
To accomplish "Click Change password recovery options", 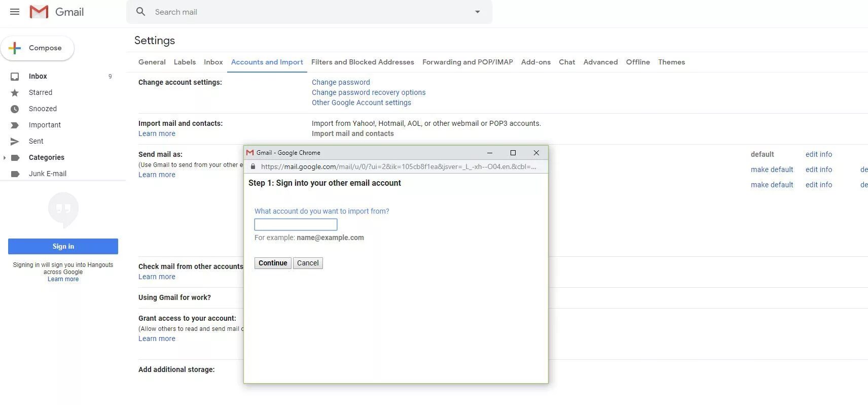I will point(369,92).
